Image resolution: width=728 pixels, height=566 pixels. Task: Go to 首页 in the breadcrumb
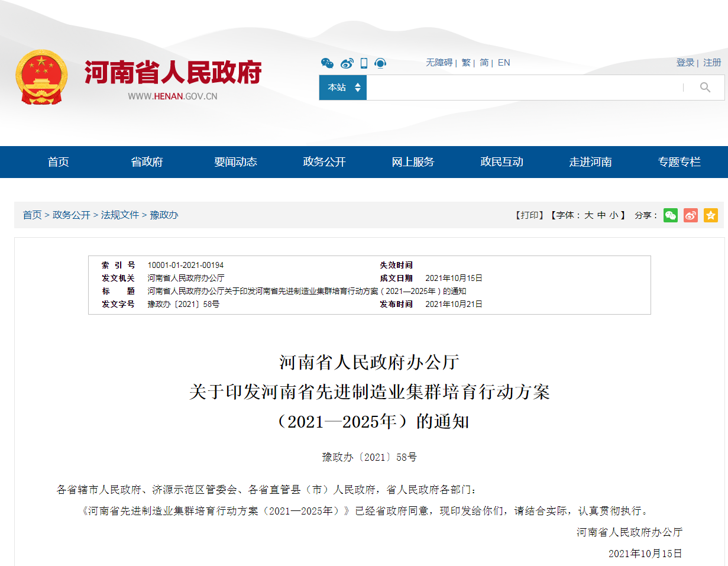click(x=32, y=215)
